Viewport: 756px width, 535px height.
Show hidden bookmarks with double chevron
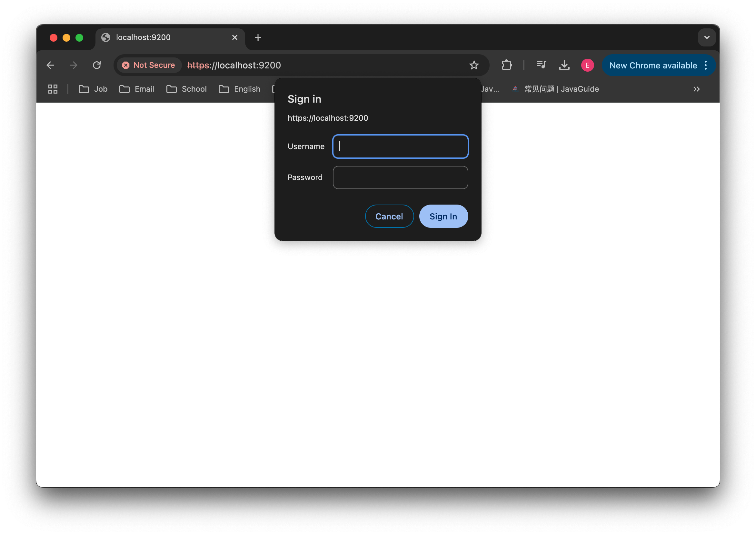click(696, 89)
